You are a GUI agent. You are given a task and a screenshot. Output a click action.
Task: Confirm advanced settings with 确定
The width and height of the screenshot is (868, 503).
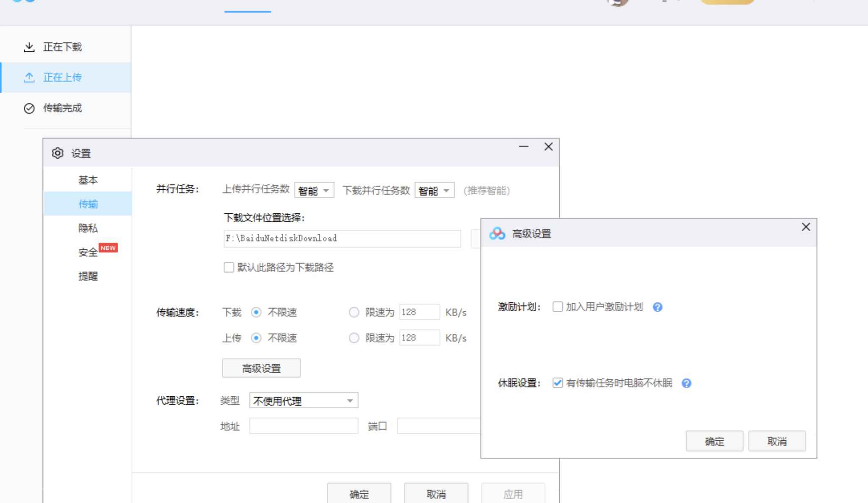click(x=714, y=441)
